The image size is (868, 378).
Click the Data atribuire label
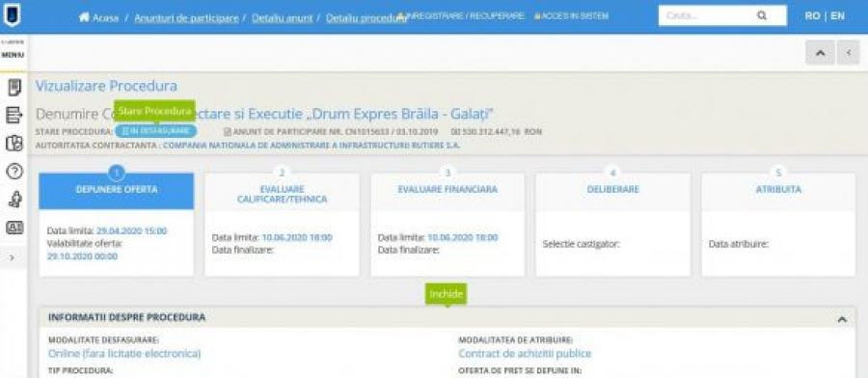point(739,244)
